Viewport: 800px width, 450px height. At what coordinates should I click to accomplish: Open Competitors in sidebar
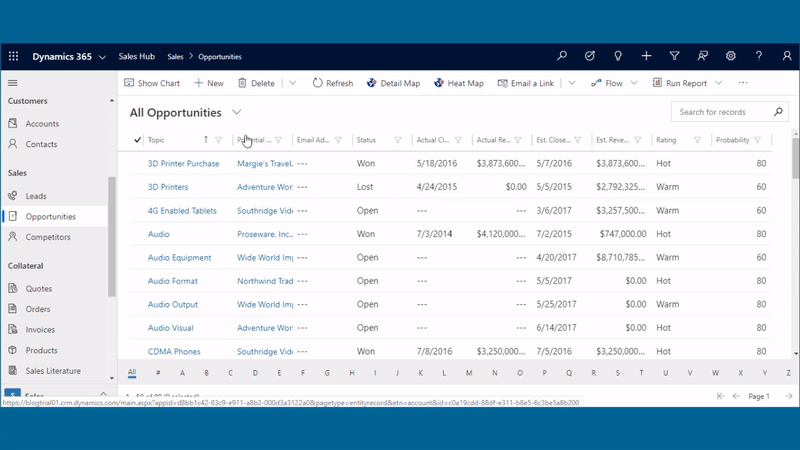(48, 237)
